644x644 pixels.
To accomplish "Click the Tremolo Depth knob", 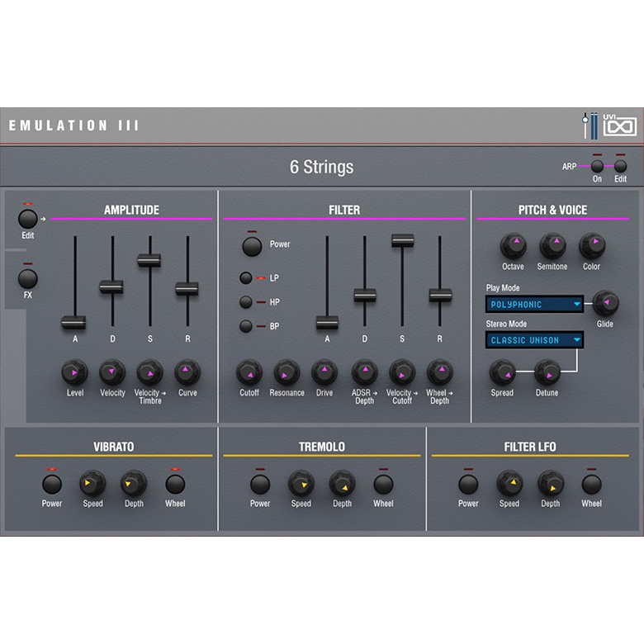I will tap(342, 483).
